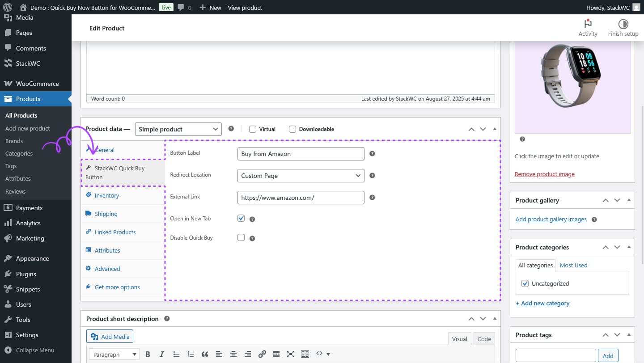The image size is (644, 363).
Task: Click the Bold formatting icon
Action: tap(148, 355)
